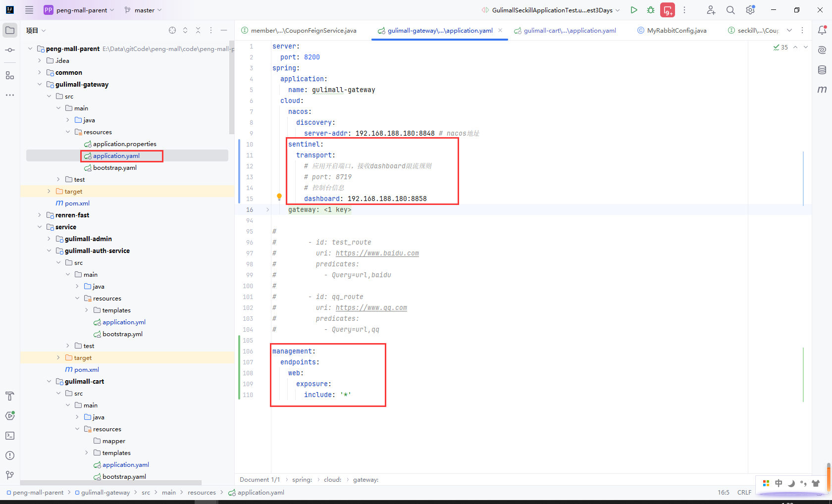Open the Commit tool window
Viewport: 832px width, 504px height.
[10, 50]
